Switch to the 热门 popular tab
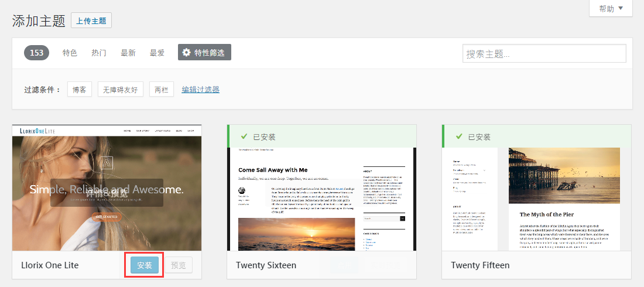 99,53
